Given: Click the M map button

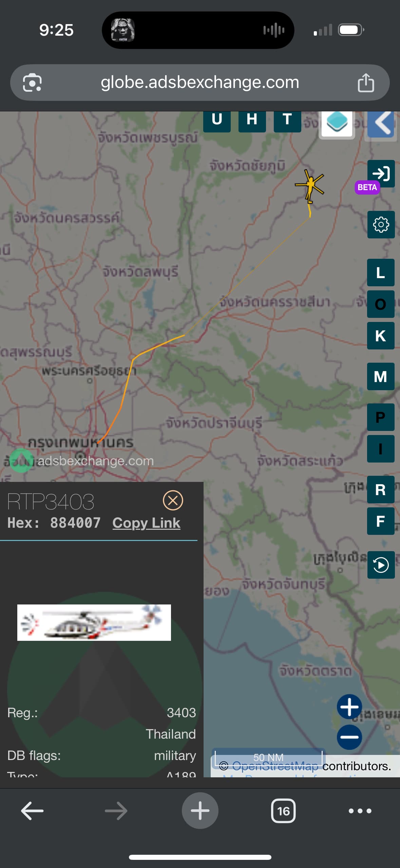Looking at the screenshot, I should 381,376.
